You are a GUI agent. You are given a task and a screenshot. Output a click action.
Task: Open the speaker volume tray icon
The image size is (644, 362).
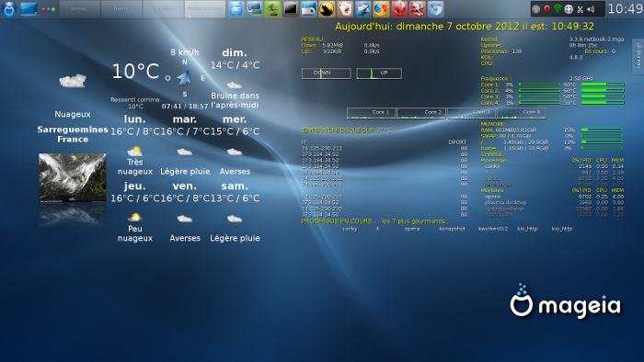(591, 9)
